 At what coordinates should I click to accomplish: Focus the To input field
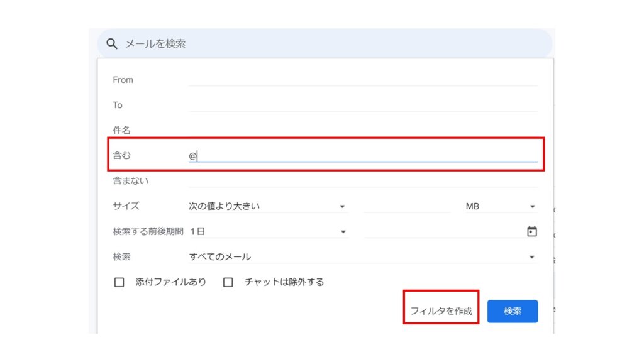363,105
